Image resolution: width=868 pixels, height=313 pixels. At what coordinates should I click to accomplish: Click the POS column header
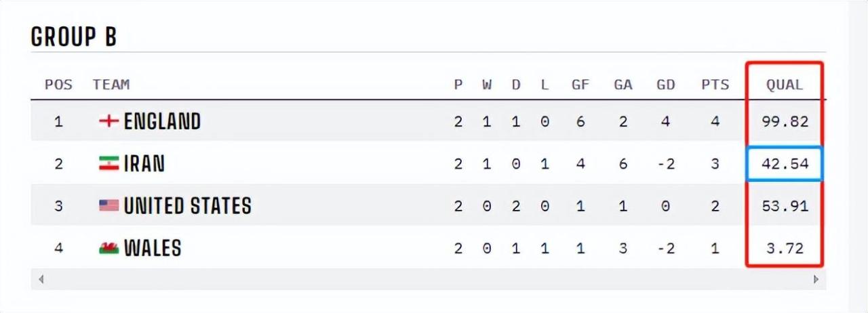(58, 85)
